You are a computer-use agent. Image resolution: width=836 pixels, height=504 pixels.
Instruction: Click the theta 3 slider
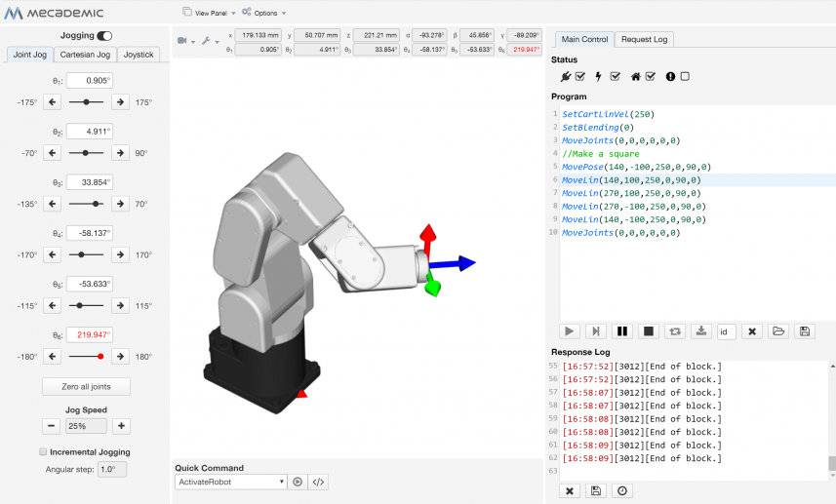86,204
